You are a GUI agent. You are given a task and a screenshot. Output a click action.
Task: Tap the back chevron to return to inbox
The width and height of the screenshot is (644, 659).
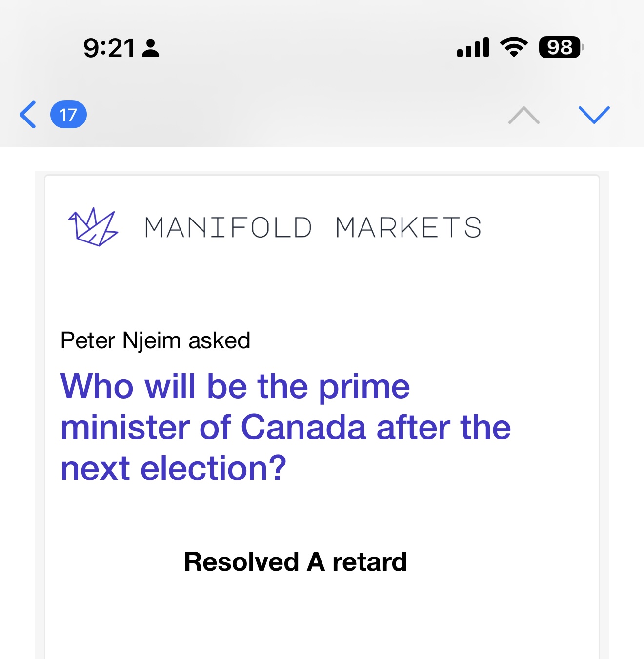[x=28, y=115]
